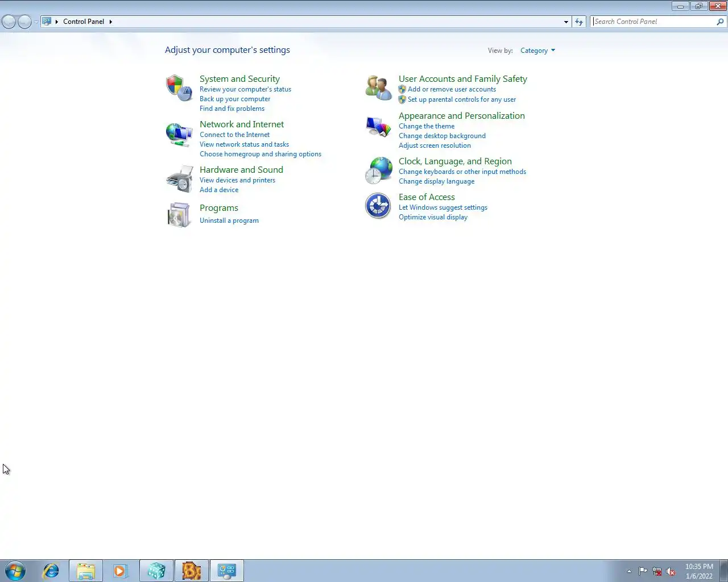Click Set up parental controls link

[x=462, y=99]
